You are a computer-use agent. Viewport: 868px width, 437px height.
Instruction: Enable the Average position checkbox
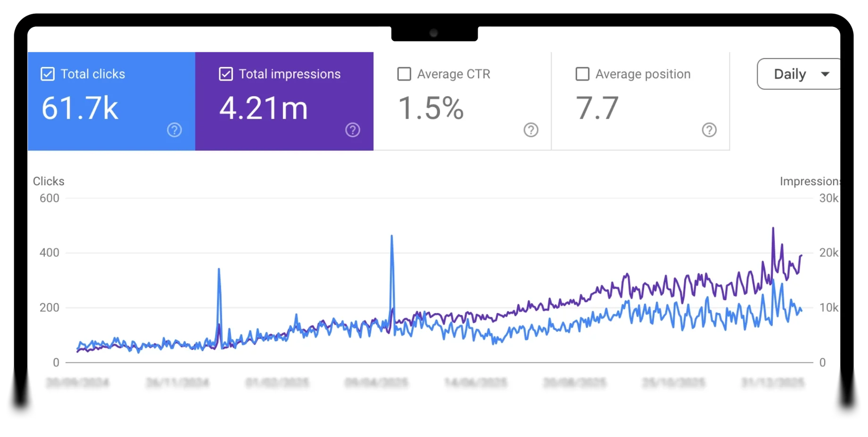pos(582,74)
